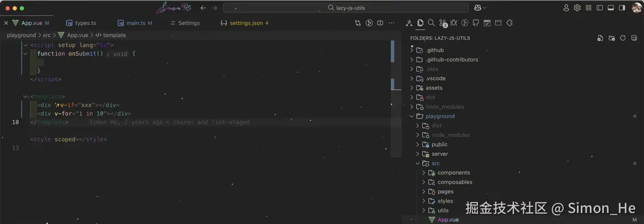Click the lazy-js-utils command center search box

point(346,8)
